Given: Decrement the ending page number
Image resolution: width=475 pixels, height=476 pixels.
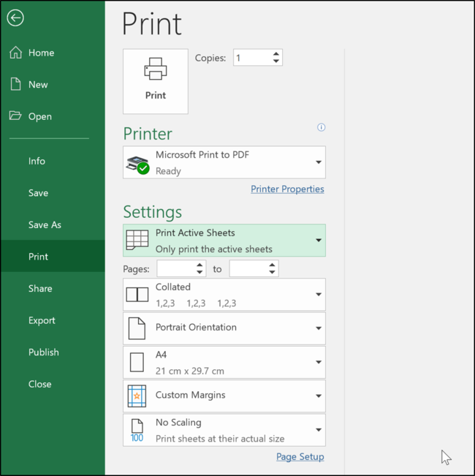Looking at the screenshot, I should [x=272, y=272].
